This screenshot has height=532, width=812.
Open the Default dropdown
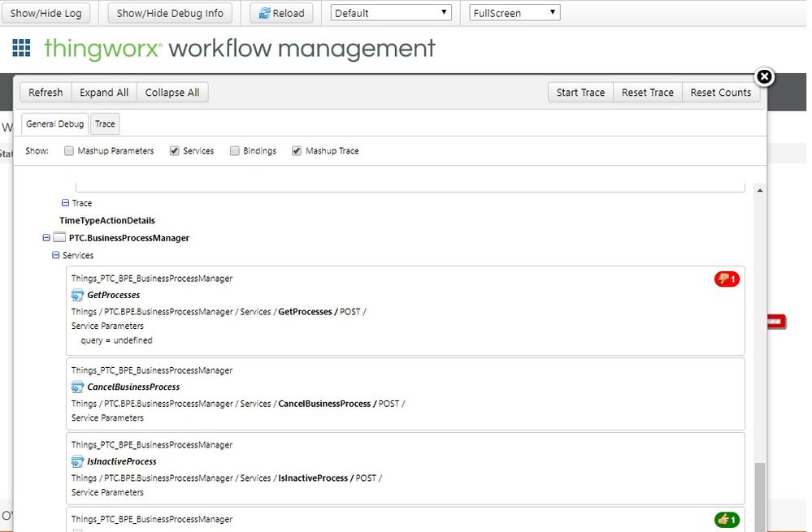tap(391, 13)
